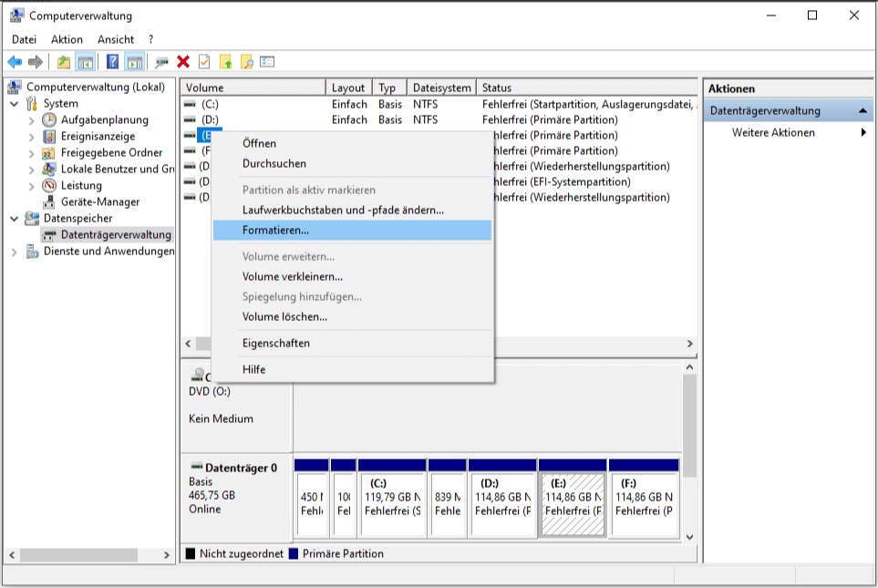Sort by the Volume column header
Image resolution: width=878 pixels, height=588 pixels.
point(253,88)
